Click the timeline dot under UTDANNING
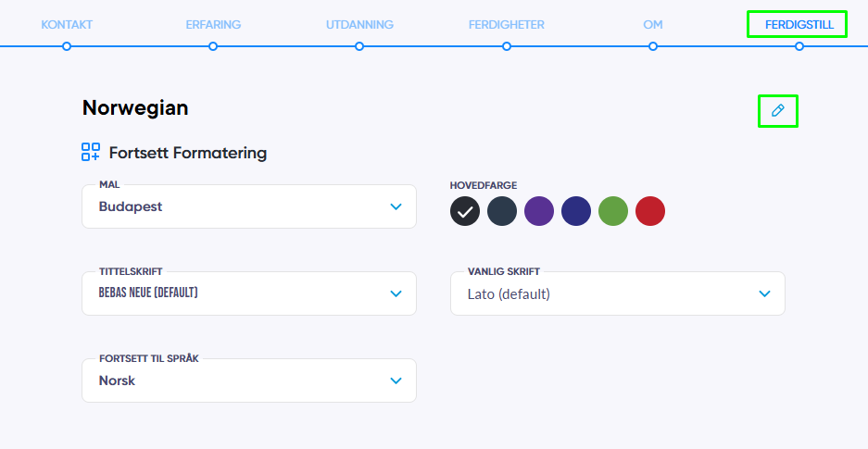Viewport: 868px width, 449px height. coord(359,46)
